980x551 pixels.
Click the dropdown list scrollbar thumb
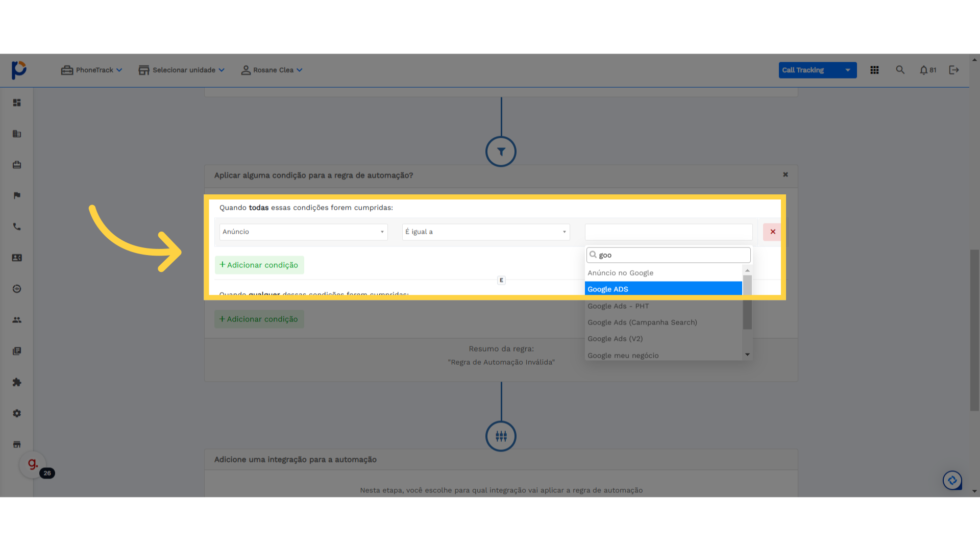coord(747,302)
